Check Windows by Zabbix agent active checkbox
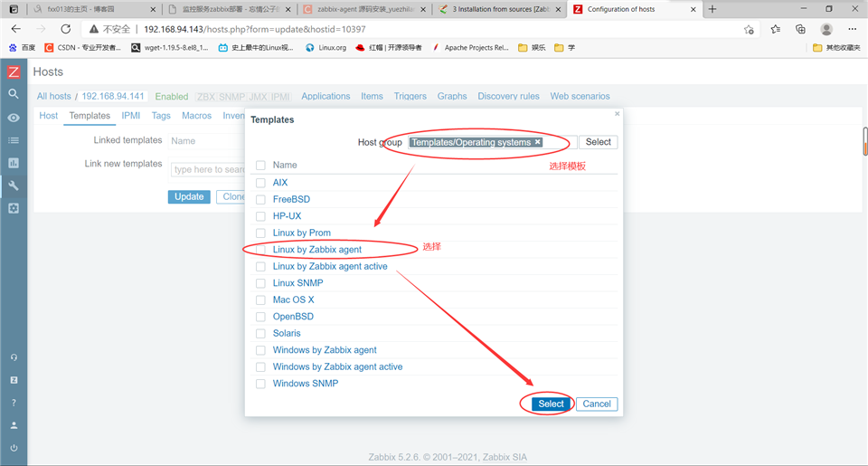868x466 pixels. (260, 366)
